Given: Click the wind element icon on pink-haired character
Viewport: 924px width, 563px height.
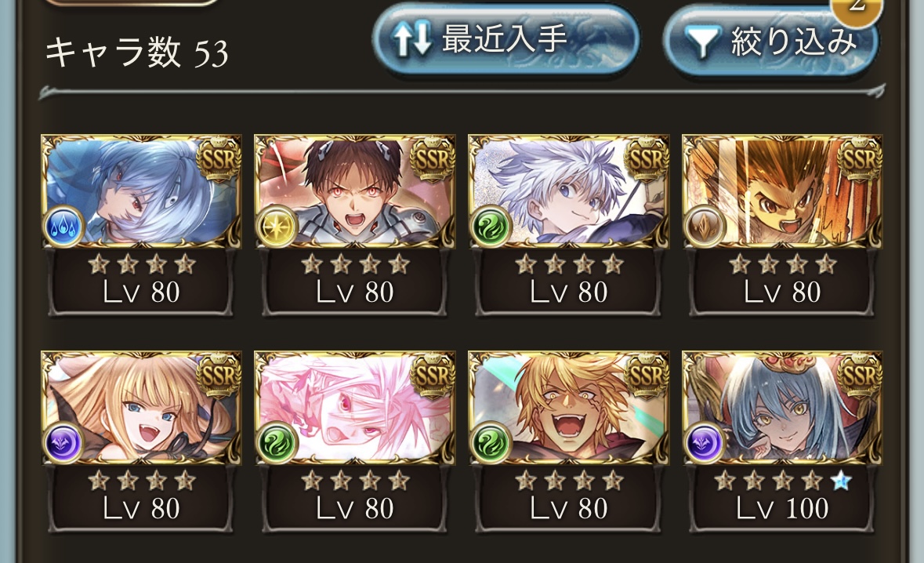Looking at the screenshot, I should pos(277,443).
